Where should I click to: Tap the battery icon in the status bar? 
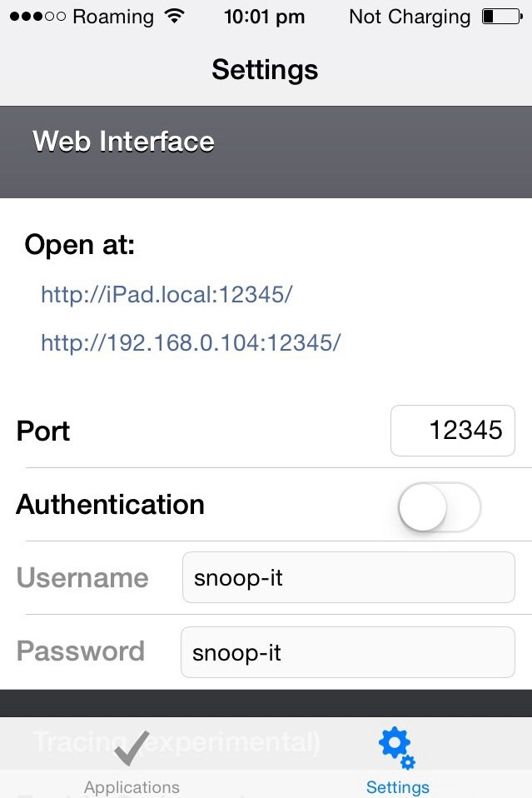tap(502, 15)
